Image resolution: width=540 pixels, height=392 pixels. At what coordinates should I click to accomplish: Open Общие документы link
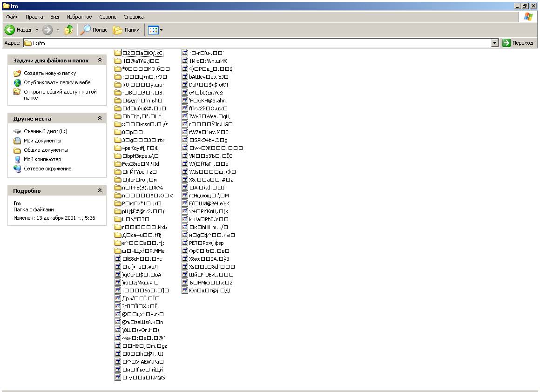tap(46, 150)
